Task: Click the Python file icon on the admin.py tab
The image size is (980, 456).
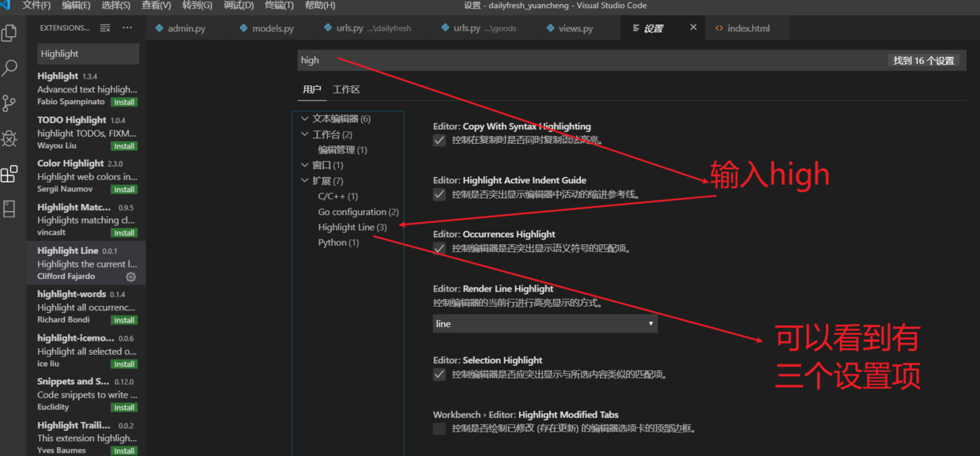Action: [160, 28]
